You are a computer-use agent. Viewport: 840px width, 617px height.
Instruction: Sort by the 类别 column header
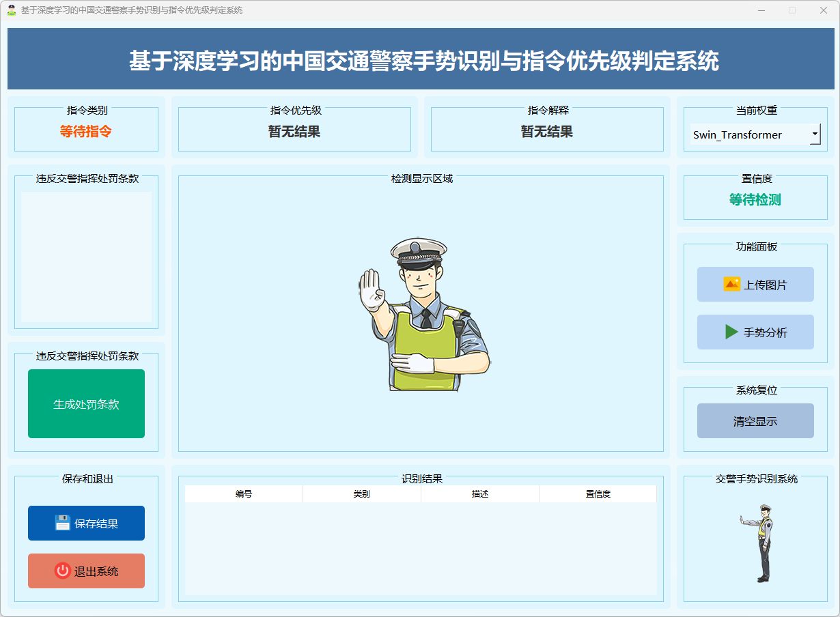pos(361,494)
